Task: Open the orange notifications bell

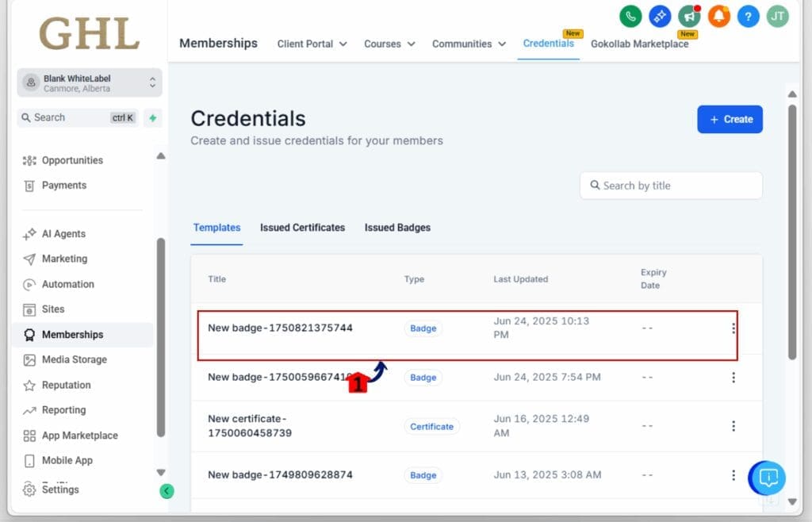Action: click(718, 16)
